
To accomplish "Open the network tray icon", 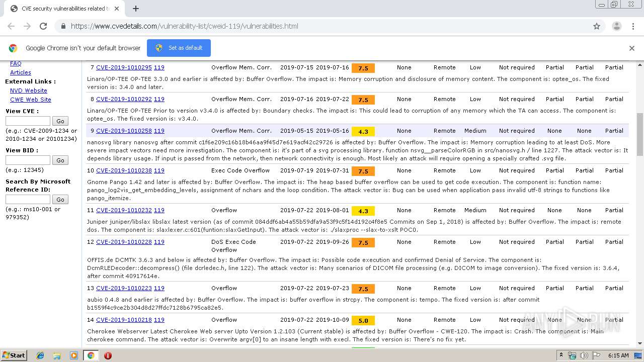I will pyautogui.click(x=573, y=355).
